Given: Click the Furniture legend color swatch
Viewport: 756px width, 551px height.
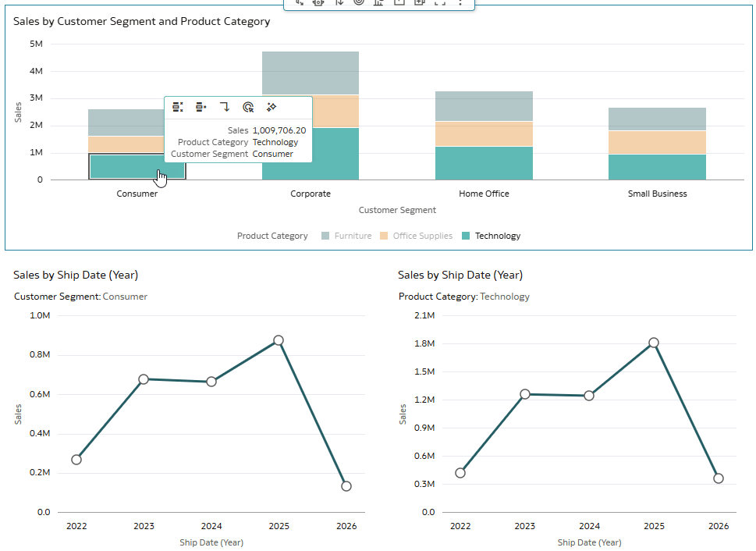Looking at the screenshot, I should pyautogui.click(x=325, y=236).
